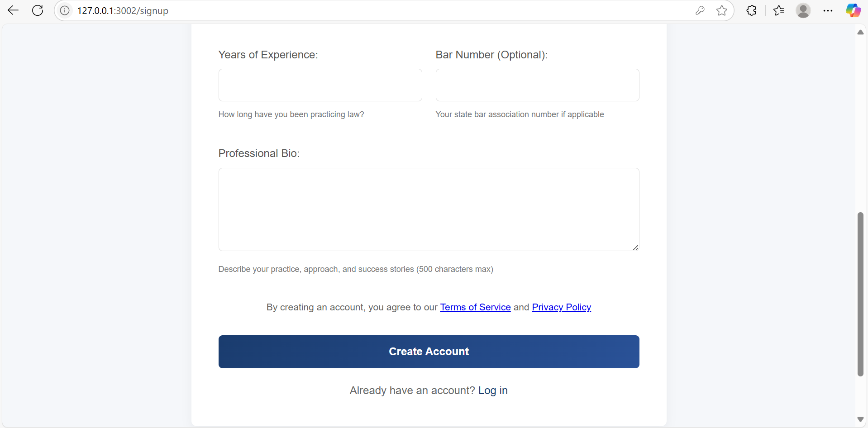The image size is (868, 428).
Task: Click the scrollbar down arrow
Action: pyautogui.click(x=860, y=419)
